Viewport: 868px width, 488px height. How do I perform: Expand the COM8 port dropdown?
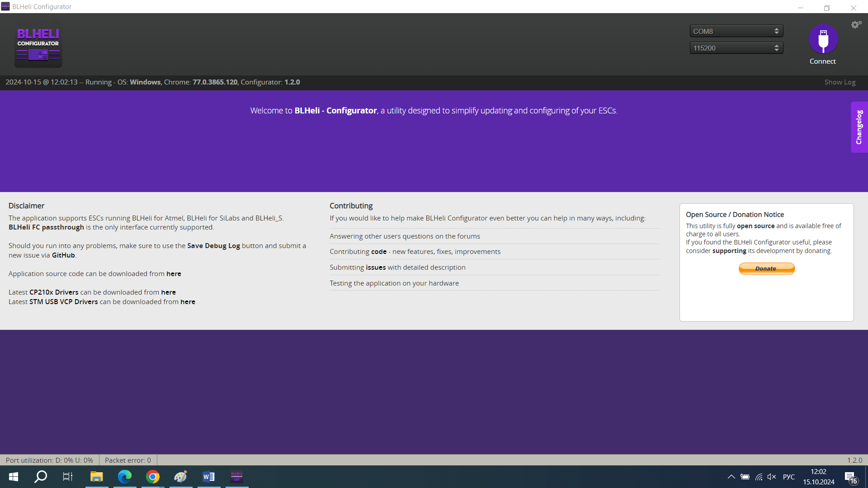736,31
